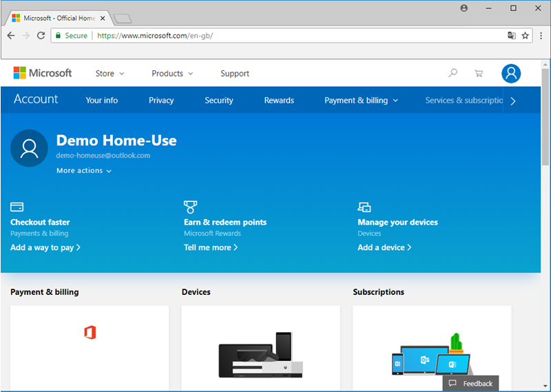Click the browser back arrow
The height and width of the screenshot is (392, 551).
[x=11, y=36]
